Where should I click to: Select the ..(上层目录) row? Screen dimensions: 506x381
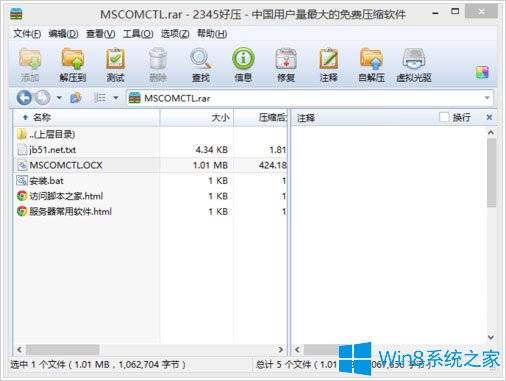[150, 134]
